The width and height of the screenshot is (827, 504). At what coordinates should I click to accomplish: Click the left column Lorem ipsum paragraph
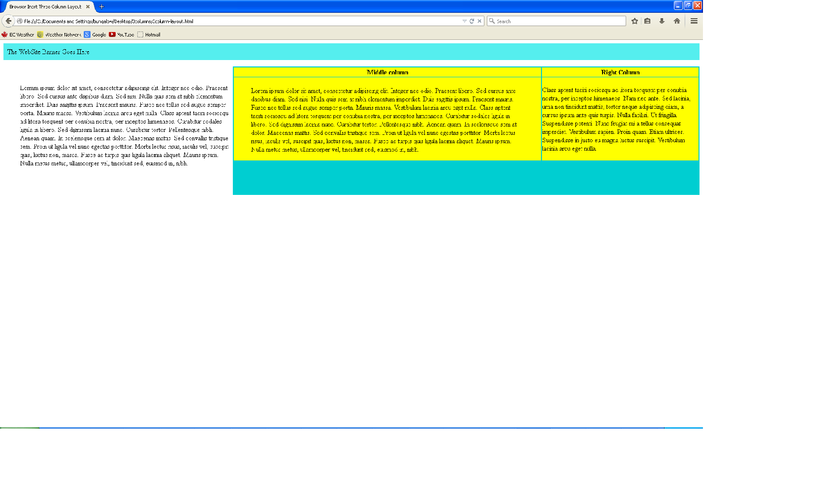(x=124, y=126)
